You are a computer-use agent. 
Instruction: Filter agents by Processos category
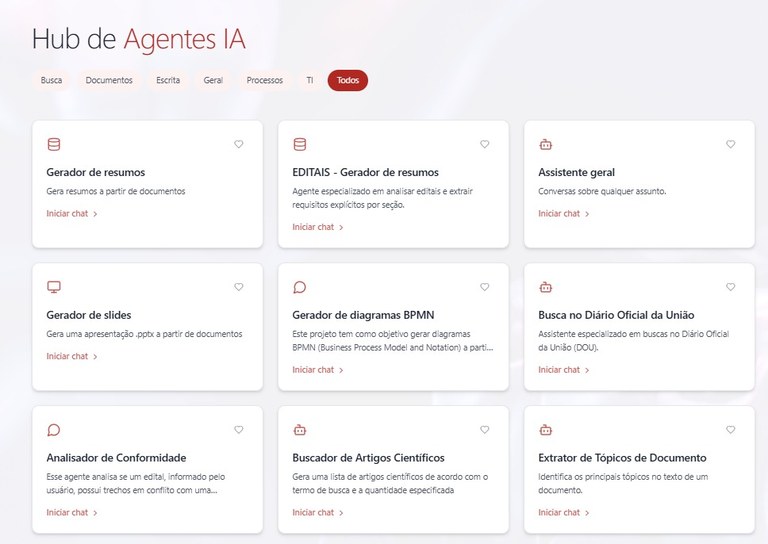[264, 80]
